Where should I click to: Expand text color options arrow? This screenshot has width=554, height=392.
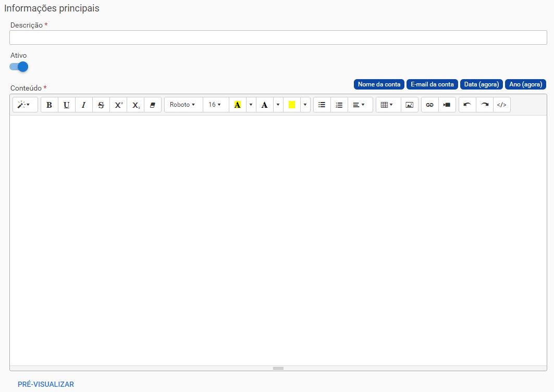tap(278, 105)
